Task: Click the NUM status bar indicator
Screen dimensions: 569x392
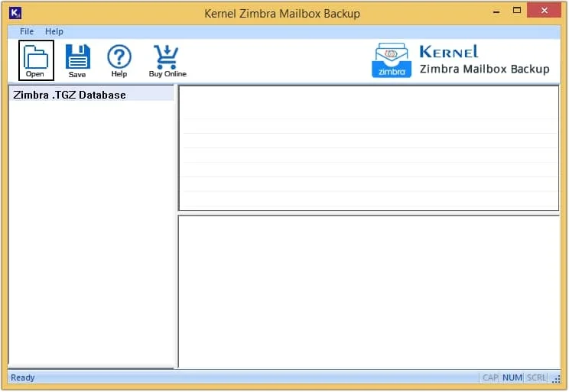Action: tap(512, 377)
